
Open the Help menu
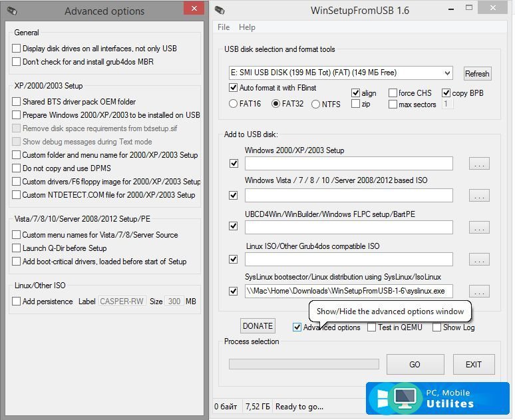[247, 27]
